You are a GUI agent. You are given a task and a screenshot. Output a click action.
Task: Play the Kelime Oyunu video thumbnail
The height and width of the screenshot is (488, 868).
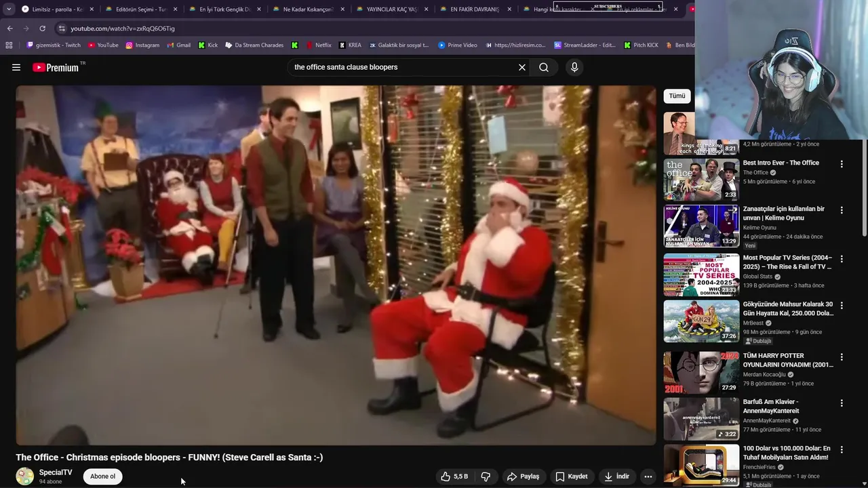tap(701, 226)
